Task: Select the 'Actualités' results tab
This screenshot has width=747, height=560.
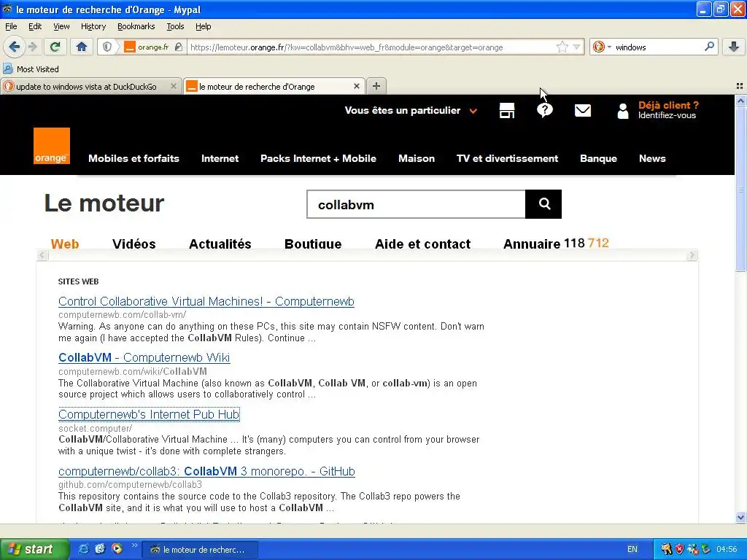Action: click(x=220, y=244)
